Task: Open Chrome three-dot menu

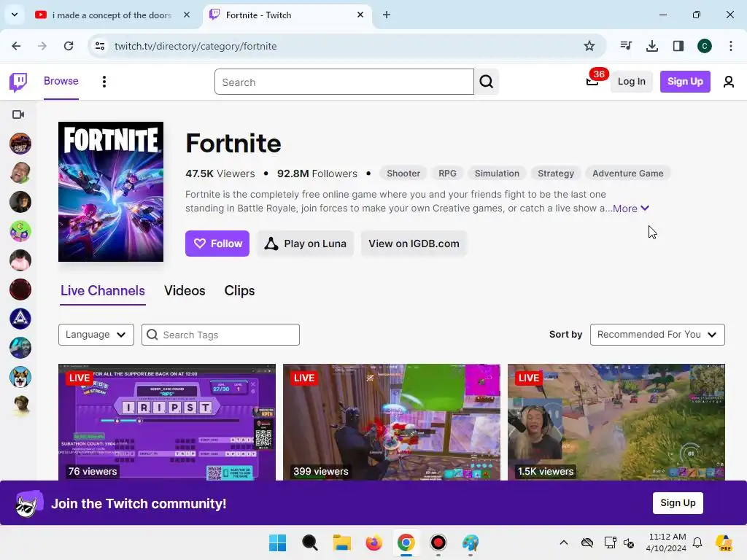Action: click(731, 46)
